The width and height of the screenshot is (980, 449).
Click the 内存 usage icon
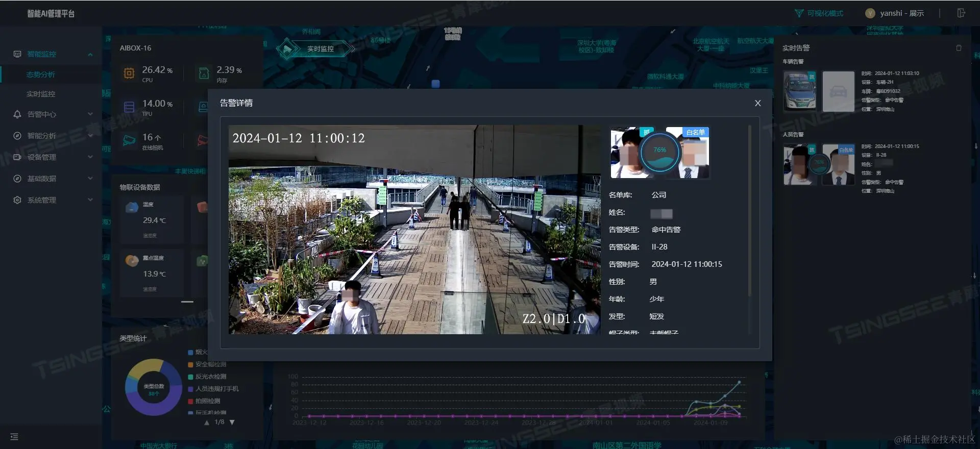point(204,73)
